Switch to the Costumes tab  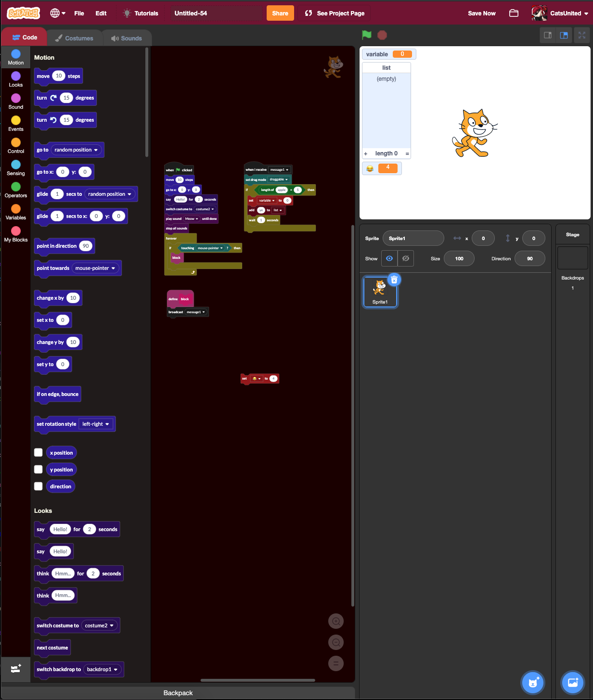[x=74, y=38]
